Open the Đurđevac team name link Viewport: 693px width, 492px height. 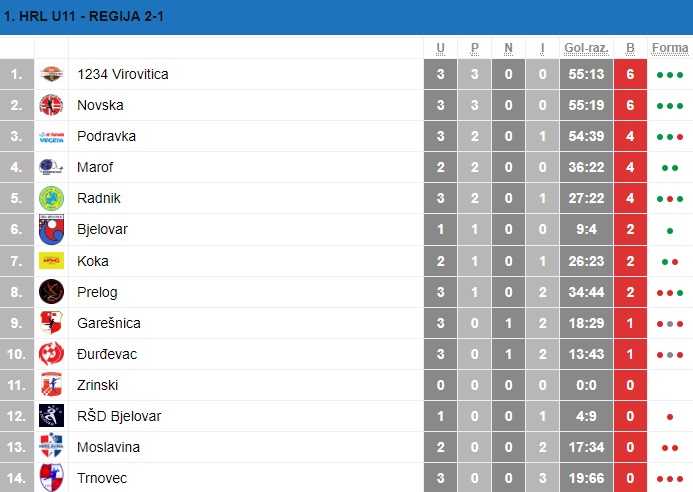click(107, 354)
